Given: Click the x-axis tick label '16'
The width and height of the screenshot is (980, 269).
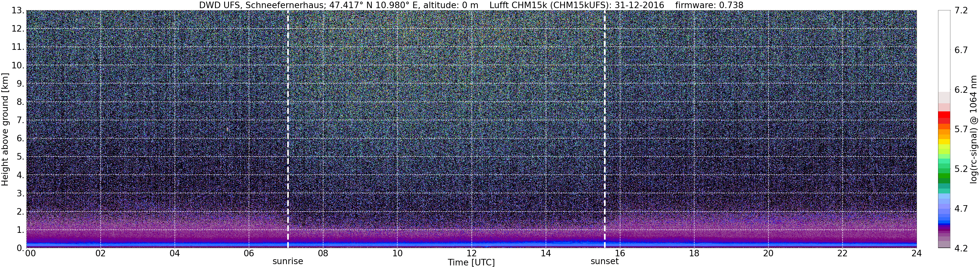Looking at the screenshot, I should tap(620, 254).
